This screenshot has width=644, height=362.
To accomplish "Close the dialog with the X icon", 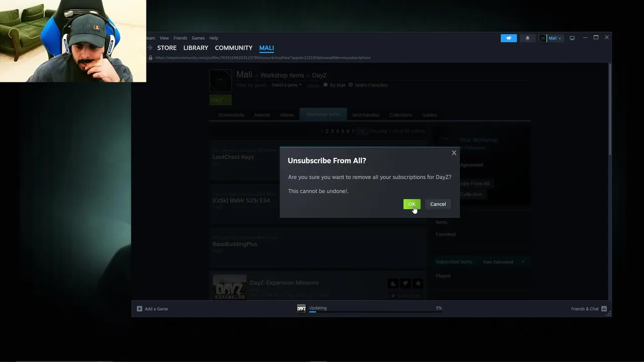I will [454, 153].
